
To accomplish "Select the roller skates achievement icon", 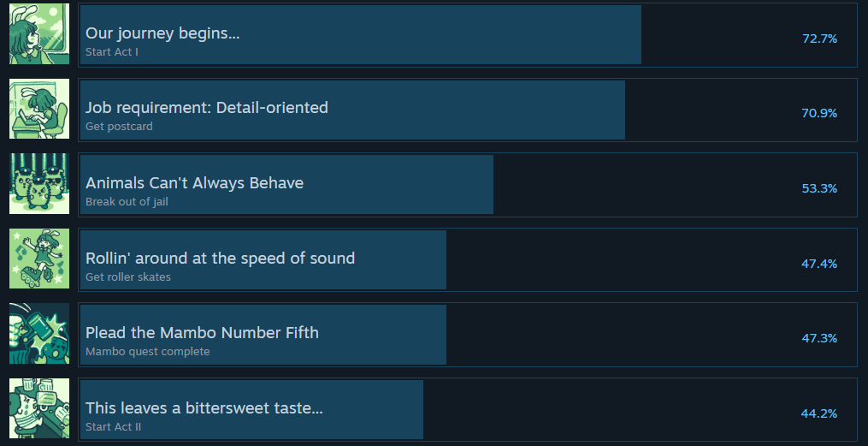I will coord(39,259).
